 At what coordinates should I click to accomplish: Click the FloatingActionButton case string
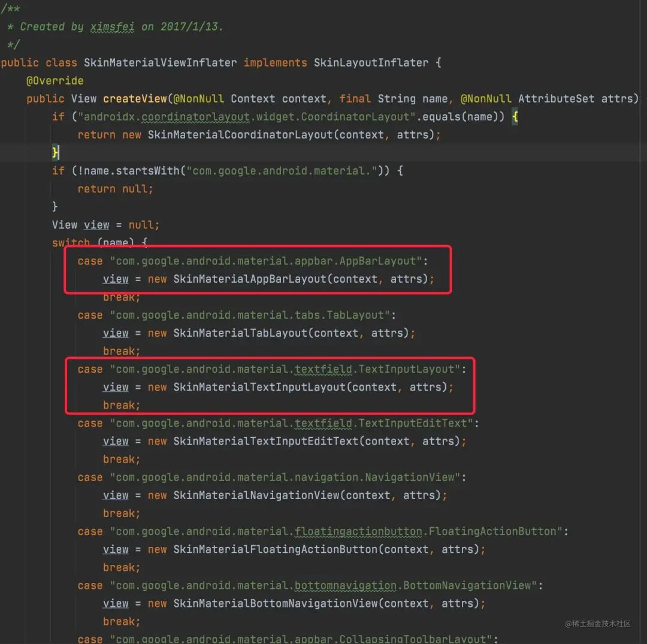pyautogui.click(x=336, y=531)
